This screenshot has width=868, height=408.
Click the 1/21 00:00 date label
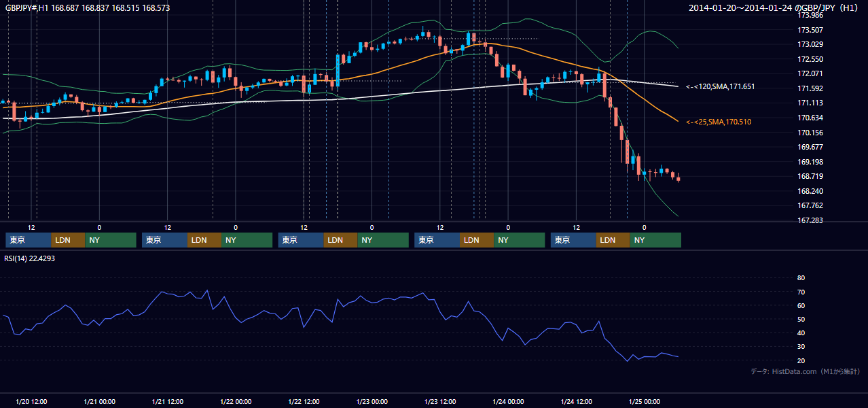click(x=99, y=401)
